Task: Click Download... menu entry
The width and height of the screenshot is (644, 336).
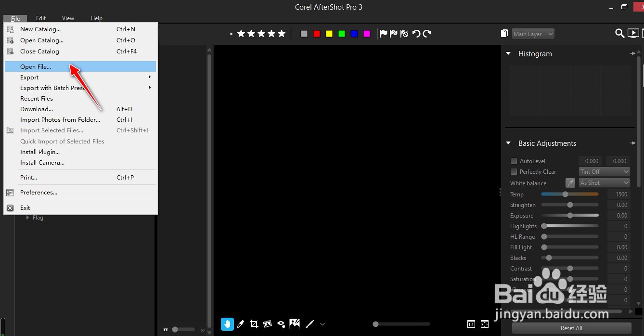Action: 80,109
